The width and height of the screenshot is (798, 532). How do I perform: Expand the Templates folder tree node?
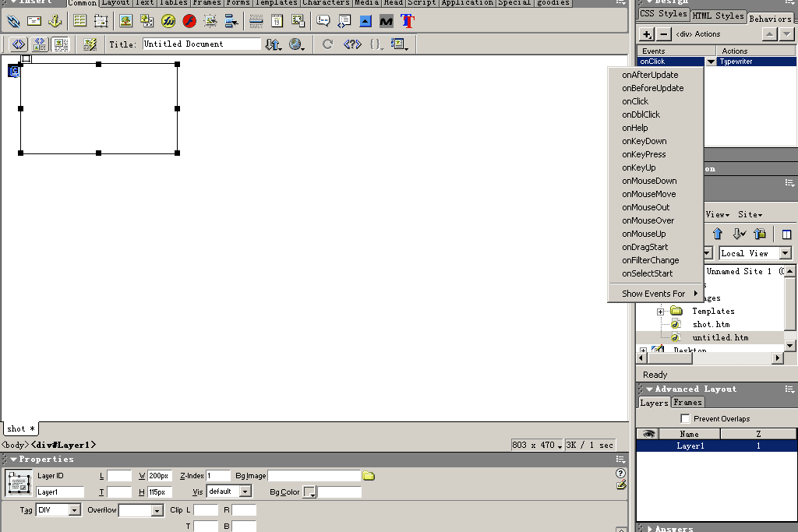click(x=660, y=312)
